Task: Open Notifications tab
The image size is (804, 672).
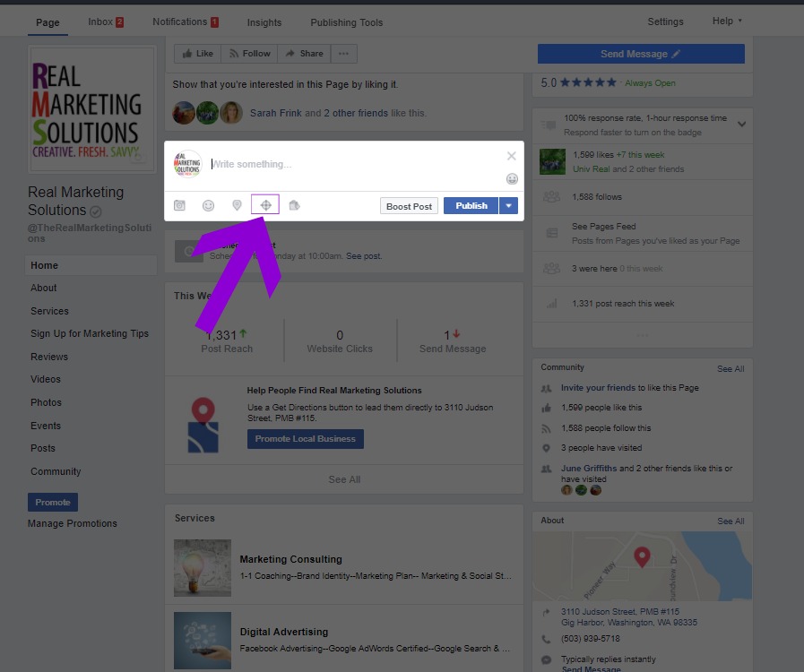Action: pyautogui.click(x=186, y=22)
